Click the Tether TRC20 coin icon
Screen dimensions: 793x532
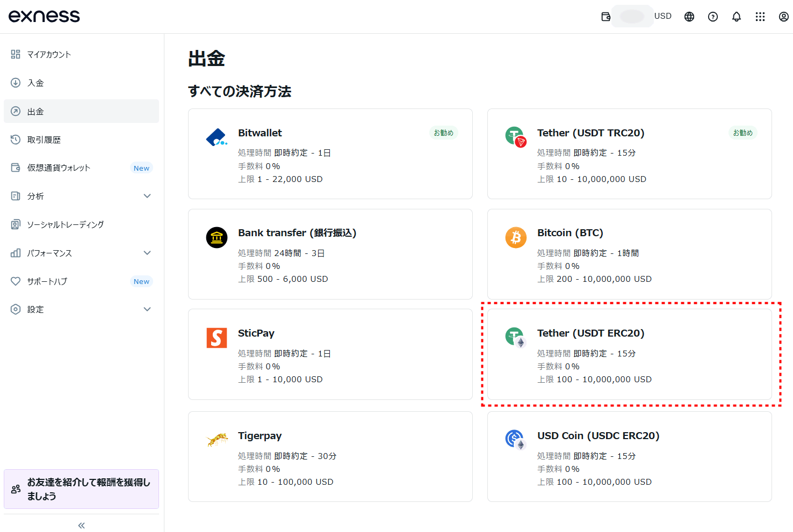(x=516, y=137)
